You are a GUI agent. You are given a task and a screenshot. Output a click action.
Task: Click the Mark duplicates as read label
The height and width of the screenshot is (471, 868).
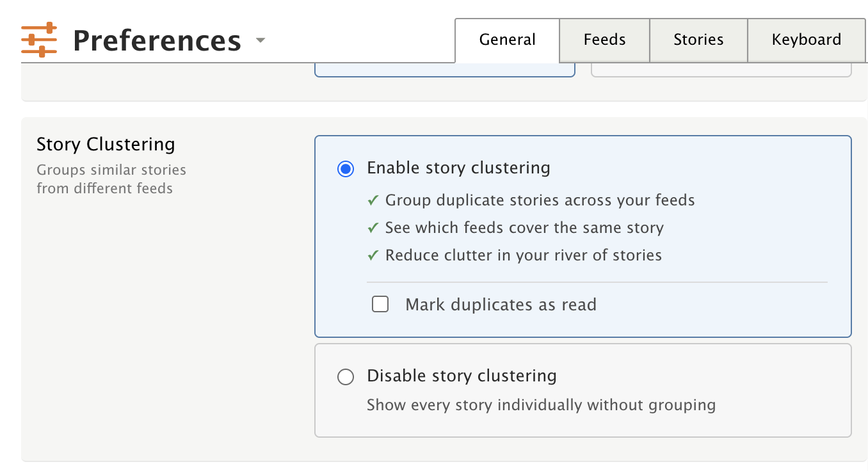[501, 305]
